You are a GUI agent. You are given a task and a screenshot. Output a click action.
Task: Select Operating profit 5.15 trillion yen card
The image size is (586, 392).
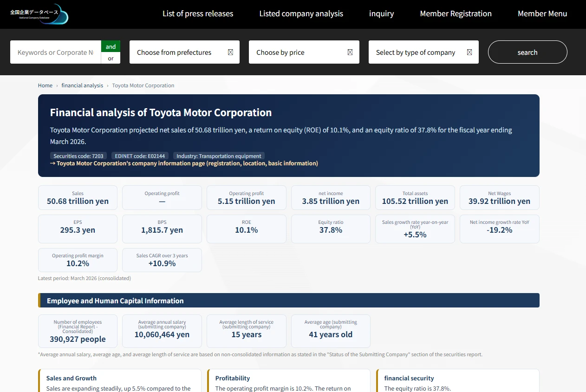[x=247, y=198]
